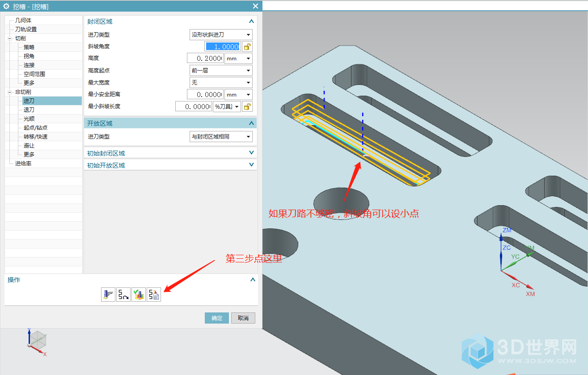Select 退刀 in the tree
Screen dimensions: 588x375
coord(29,110)
